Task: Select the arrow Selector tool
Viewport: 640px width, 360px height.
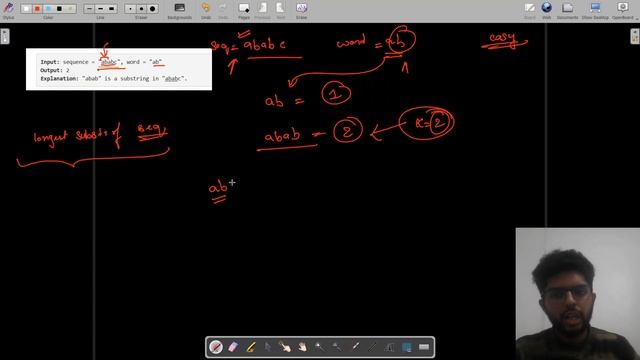Action: pos(268,347)
